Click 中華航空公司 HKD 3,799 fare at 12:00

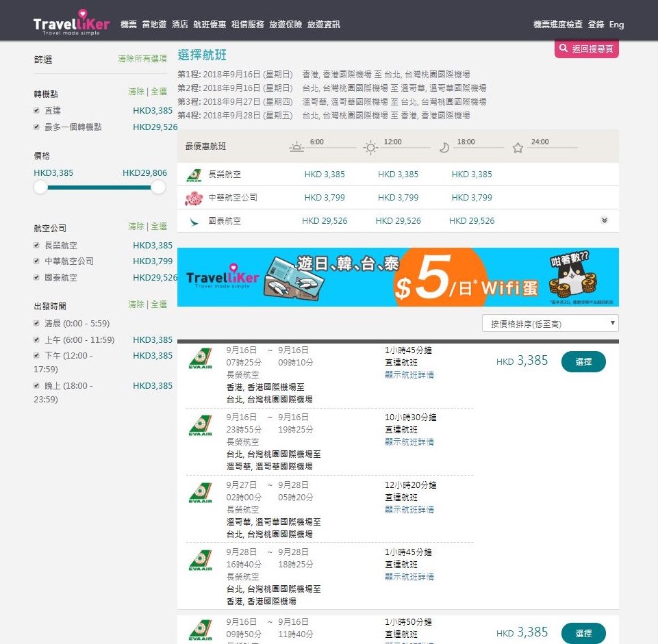pyautogui.click(x=398, y=198)
